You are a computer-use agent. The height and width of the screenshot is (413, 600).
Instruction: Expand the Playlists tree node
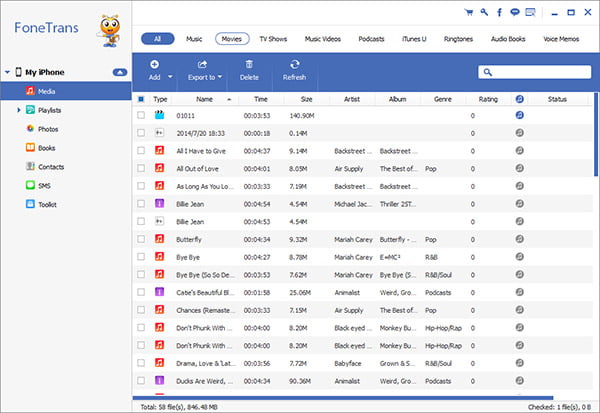point(18,110)
